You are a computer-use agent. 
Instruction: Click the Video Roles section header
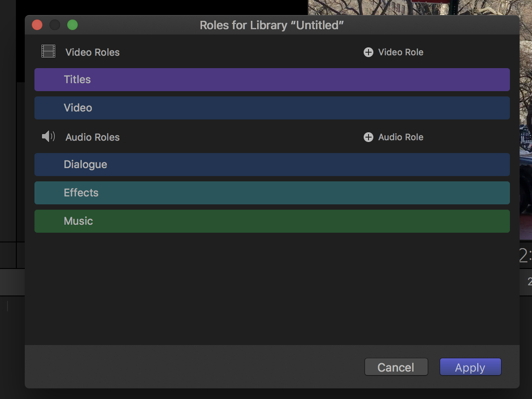(x=93, y=52)
